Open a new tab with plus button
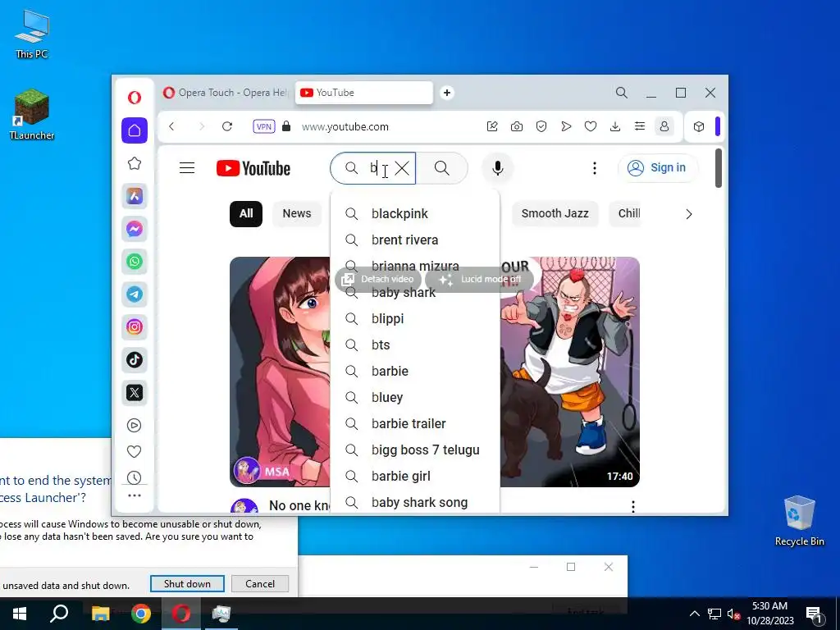Image resolution: width=840 pixels, height=630 pixels. pyautogui.click(x=447, y=93)
